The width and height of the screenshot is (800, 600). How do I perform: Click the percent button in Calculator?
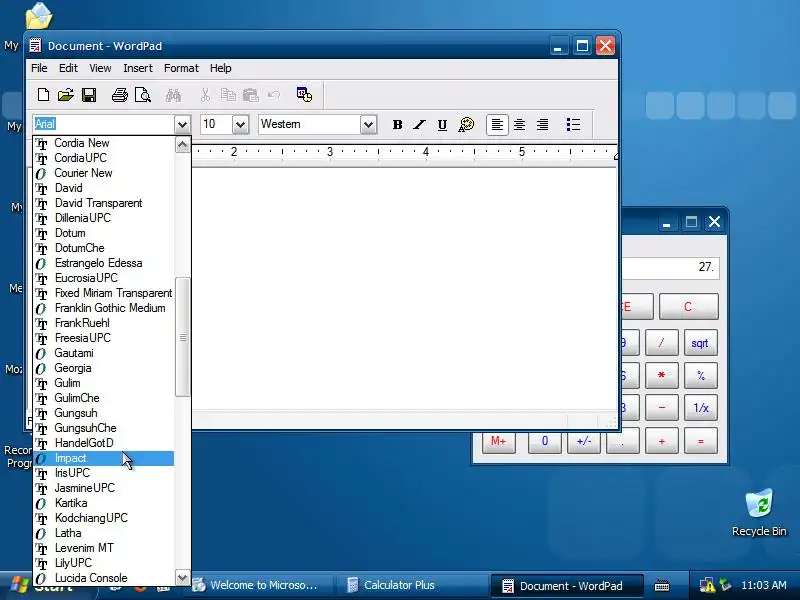tap(700, 376)
